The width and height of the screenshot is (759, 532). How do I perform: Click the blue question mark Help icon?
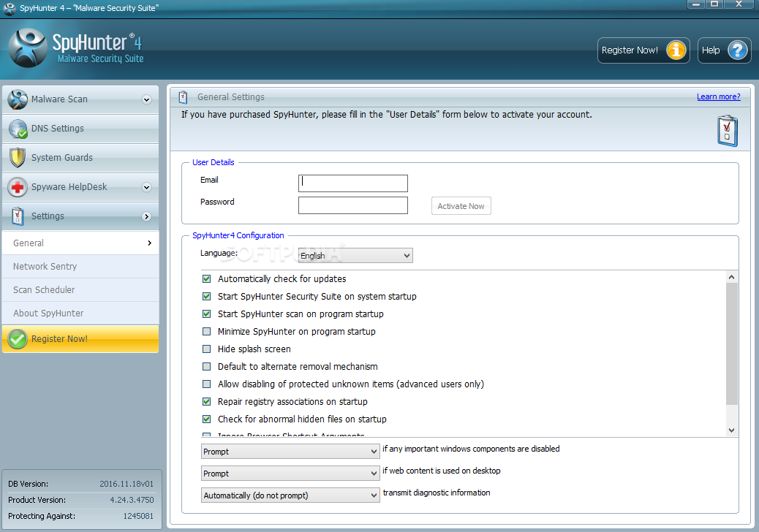click(x=738, y=50)
